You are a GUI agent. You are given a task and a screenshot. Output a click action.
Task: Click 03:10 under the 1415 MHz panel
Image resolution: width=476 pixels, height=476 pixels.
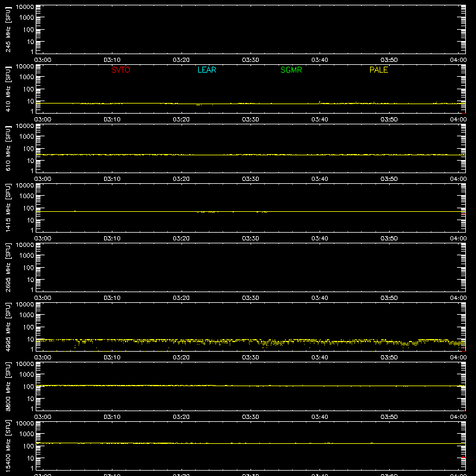[x=112, y=239]
